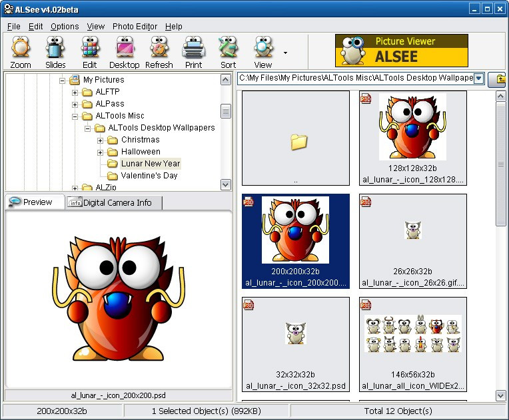The width and height of the screenshot is (509, 420).
Task: Click thumbnail pane scroll down arrow
Action: click(x=500, y=395)
